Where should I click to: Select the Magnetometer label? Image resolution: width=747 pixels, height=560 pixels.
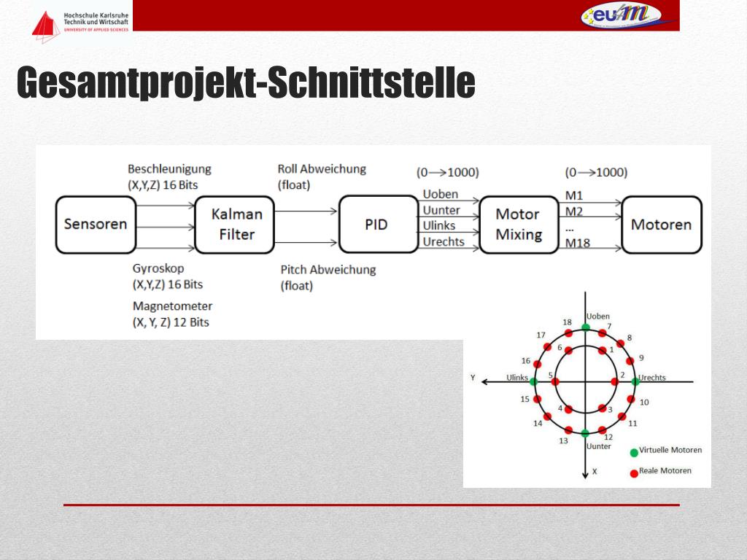click(x=172, y=306)
